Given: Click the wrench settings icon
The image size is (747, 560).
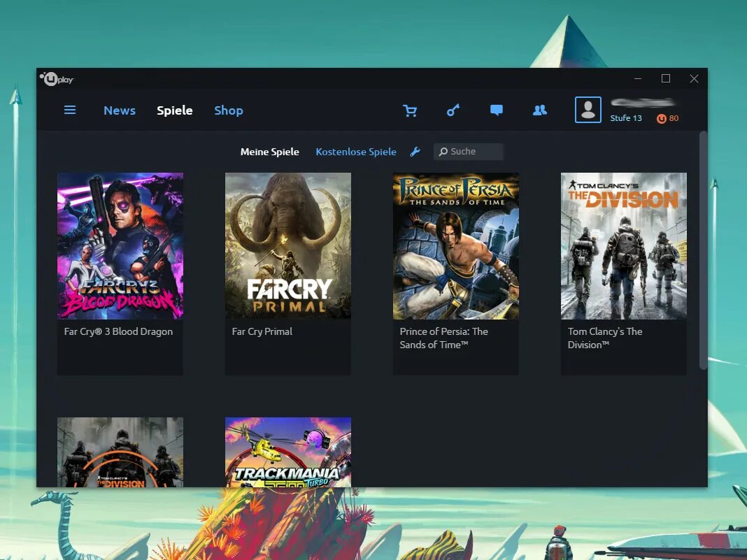Looking at the screenshot, I should pos(415,152).
